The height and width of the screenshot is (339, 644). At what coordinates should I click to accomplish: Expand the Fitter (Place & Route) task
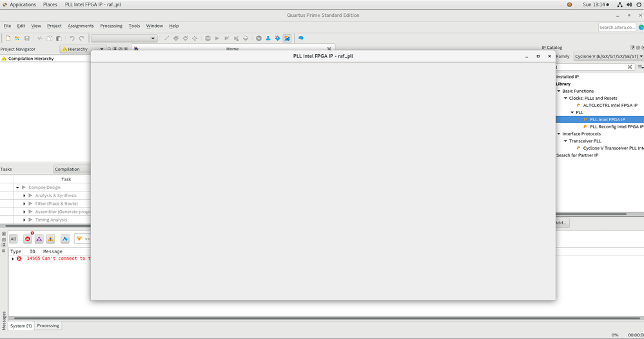pyautogui.click(x=24, y=204)
